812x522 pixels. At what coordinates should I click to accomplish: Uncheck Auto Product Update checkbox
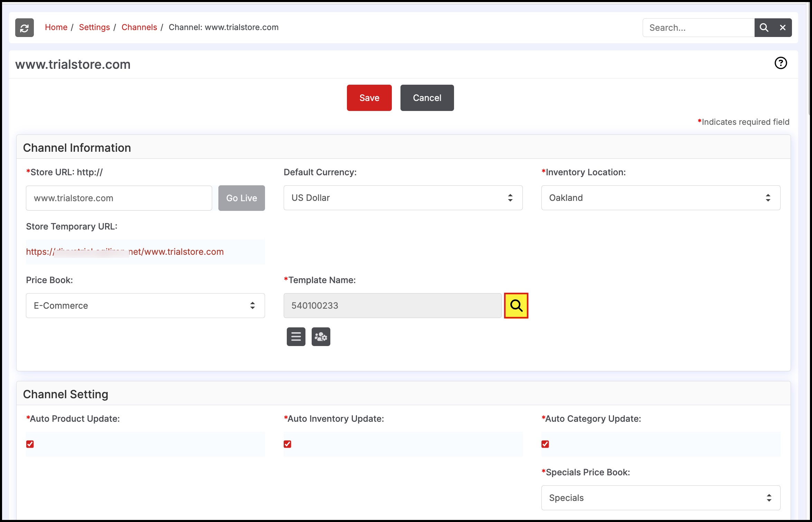[x=30, y=444]
